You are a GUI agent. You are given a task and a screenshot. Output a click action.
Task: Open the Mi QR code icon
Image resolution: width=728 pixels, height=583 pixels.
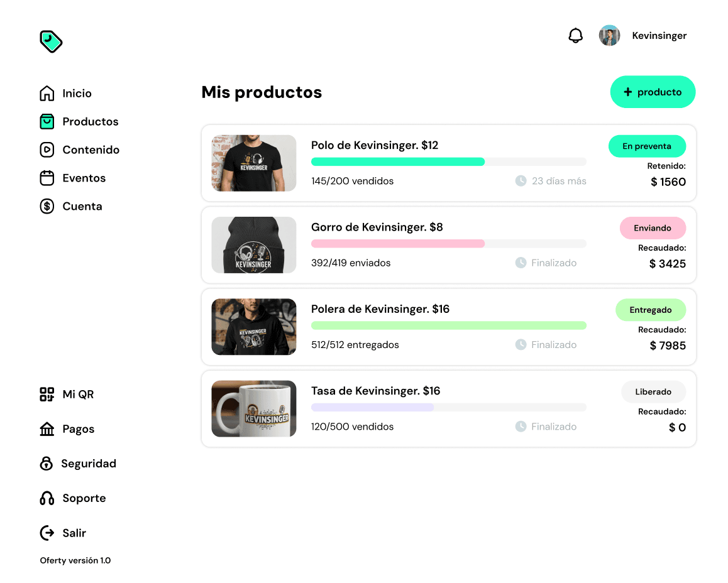[47, 395]
